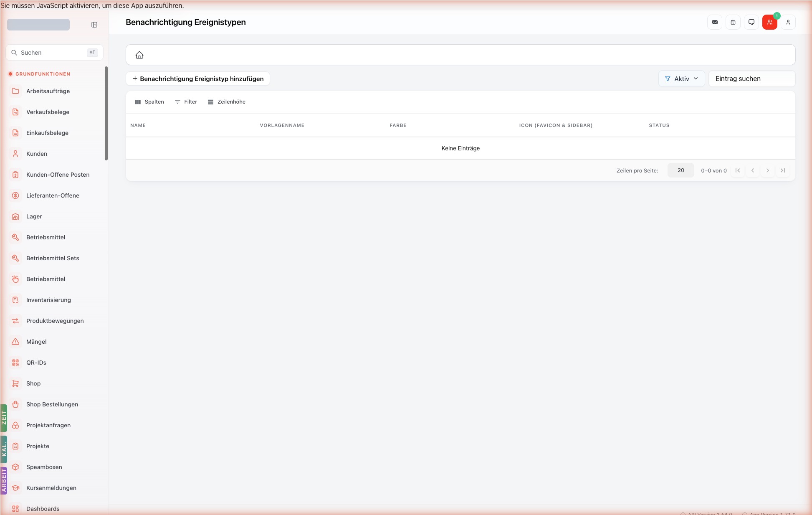Sort by the NAME column header

pyautogui.click(x=138, y=125)
